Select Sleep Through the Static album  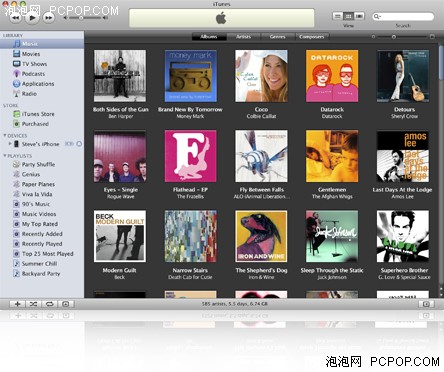332,236
